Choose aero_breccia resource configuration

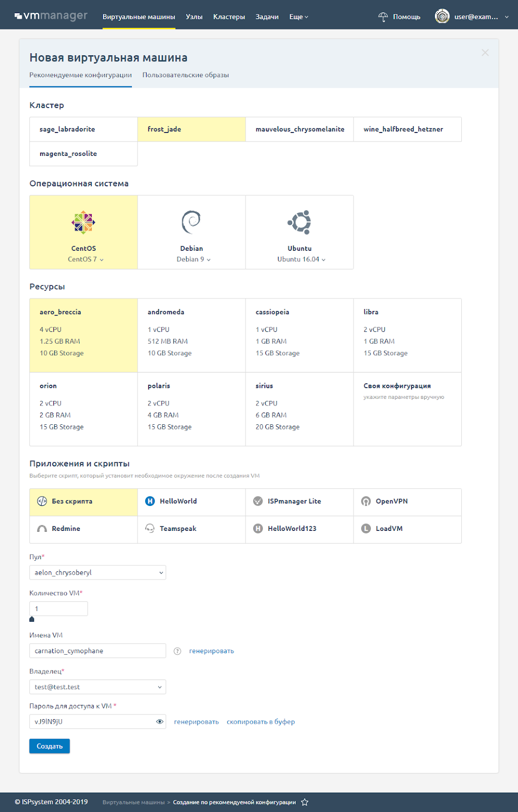coord(84,335)
